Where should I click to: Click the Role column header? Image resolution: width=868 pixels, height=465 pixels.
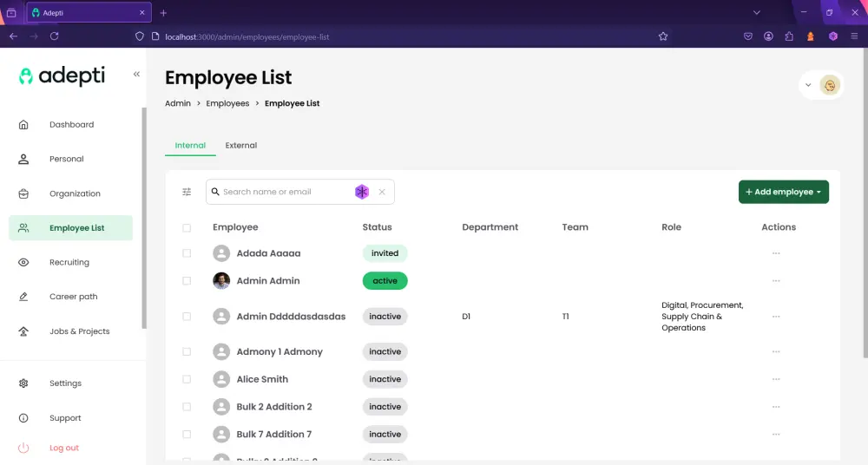click(x=671, y=227)
